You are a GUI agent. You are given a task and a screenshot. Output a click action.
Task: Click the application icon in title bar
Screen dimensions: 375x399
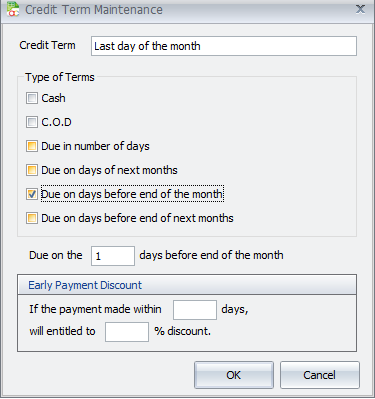pyautogui.click(x=13, y=9)
